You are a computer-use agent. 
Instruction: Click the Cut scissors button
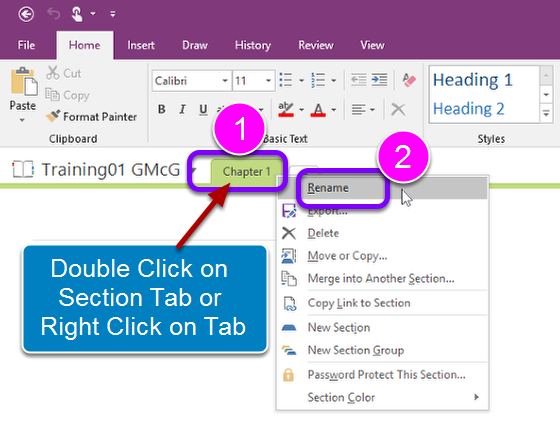click(64, 73)
